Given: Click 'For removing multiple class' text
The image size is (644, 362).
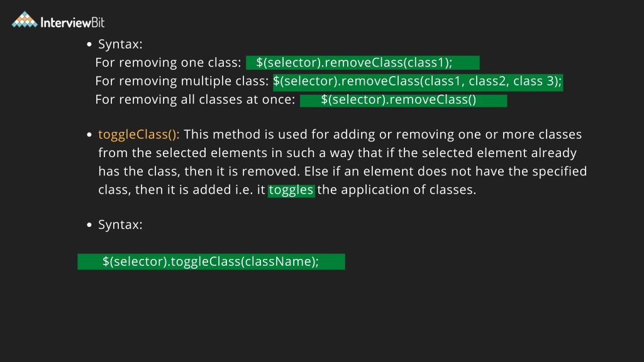Looking at the screenshot, I should (x=182, y=81).
